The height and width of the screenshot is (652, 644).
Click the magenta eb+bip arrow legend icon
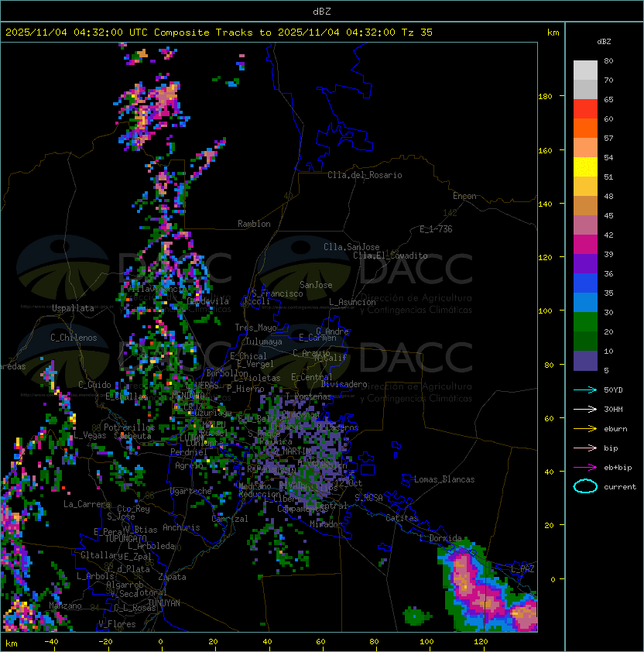[x=585, y=468]
